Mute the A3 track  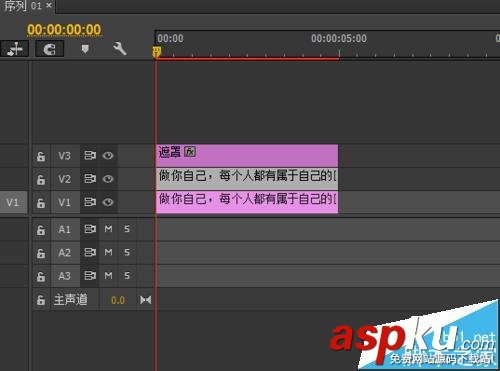tap(108, 276)
